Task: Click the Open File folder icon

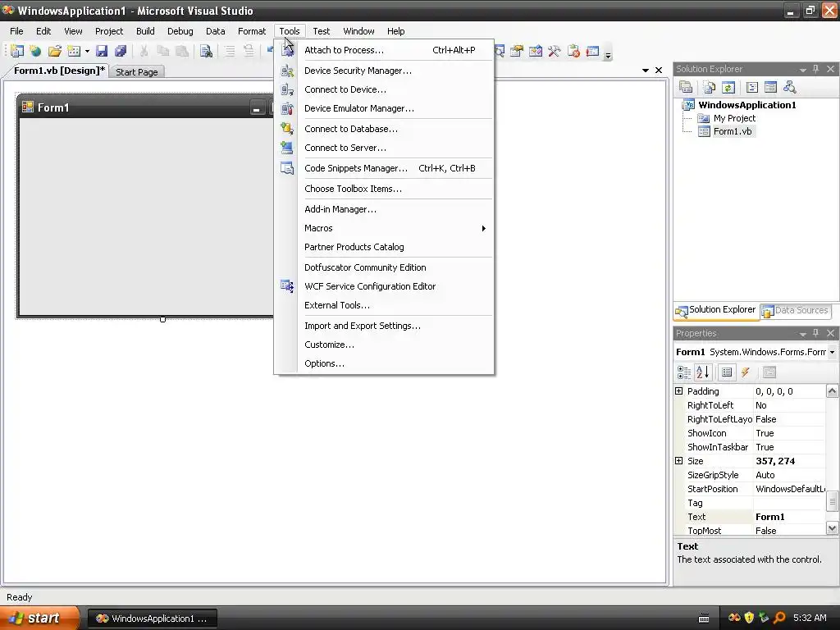Action: click(55, 51)
